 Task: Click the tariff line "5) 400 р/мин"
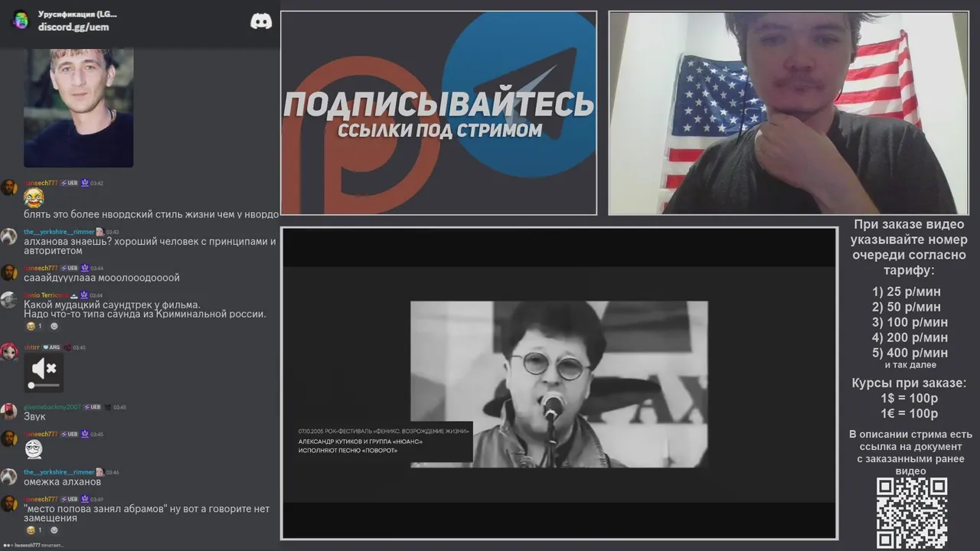[x=910, y=353]
